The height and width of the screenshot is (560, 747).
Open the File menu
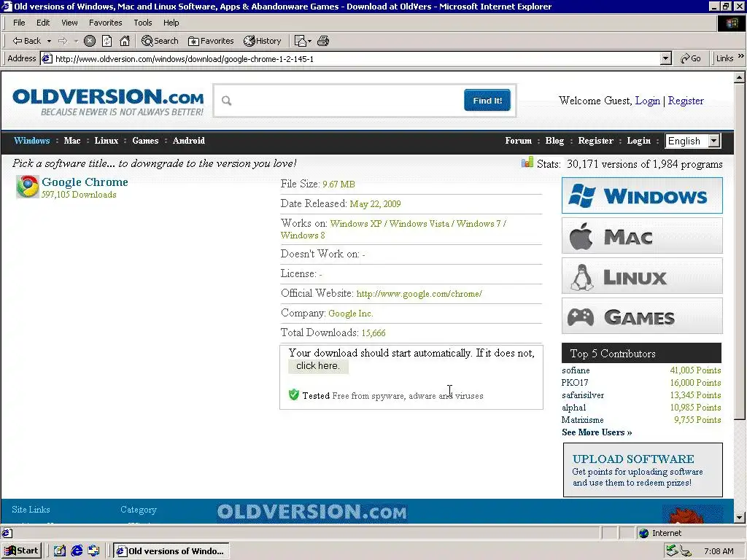click(19, 23)
